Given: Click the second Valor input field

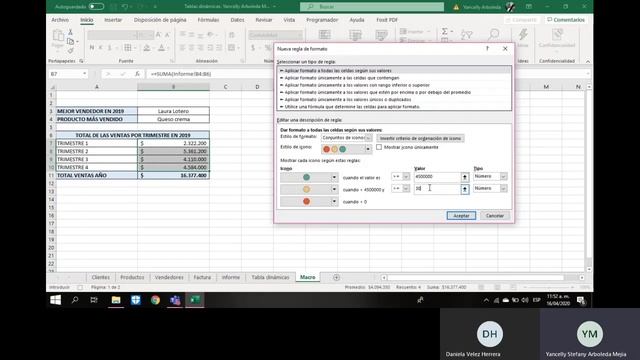Looking at the screenshot, I should click(437, 189).
